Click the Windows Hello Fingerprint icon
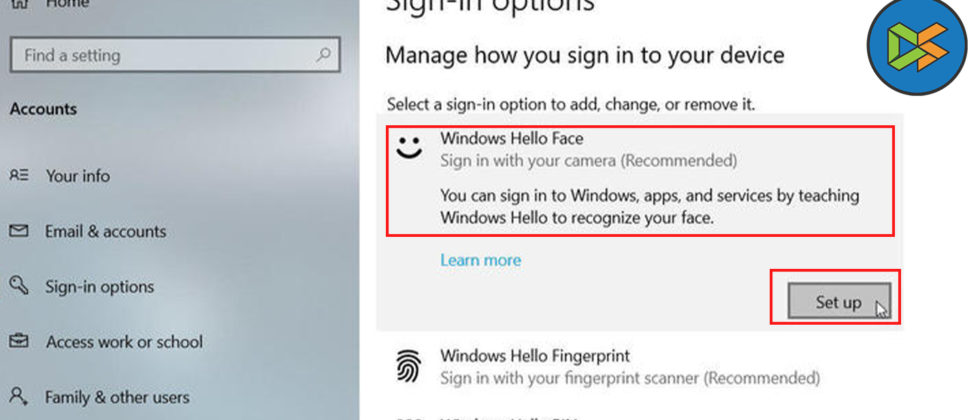The height and width of the screenshot is (420, 980). pos(407,367)
